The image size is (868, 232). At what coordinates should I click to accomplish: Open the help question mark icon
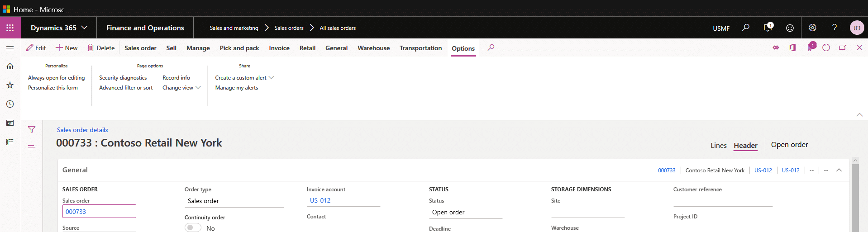click(x=835, y=28)
